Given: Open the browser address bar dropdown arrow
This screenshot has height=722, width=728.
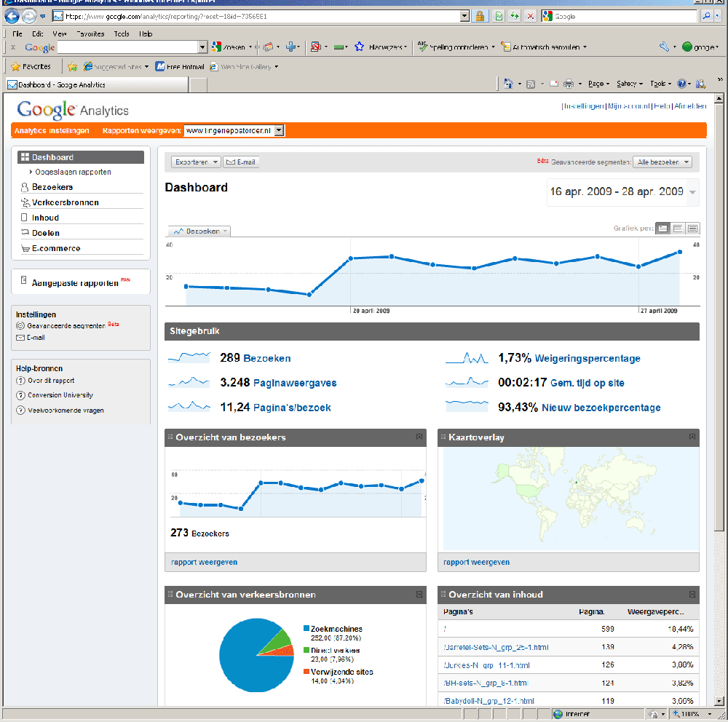Looking at the screenshot, I should (x=464, y=16).
